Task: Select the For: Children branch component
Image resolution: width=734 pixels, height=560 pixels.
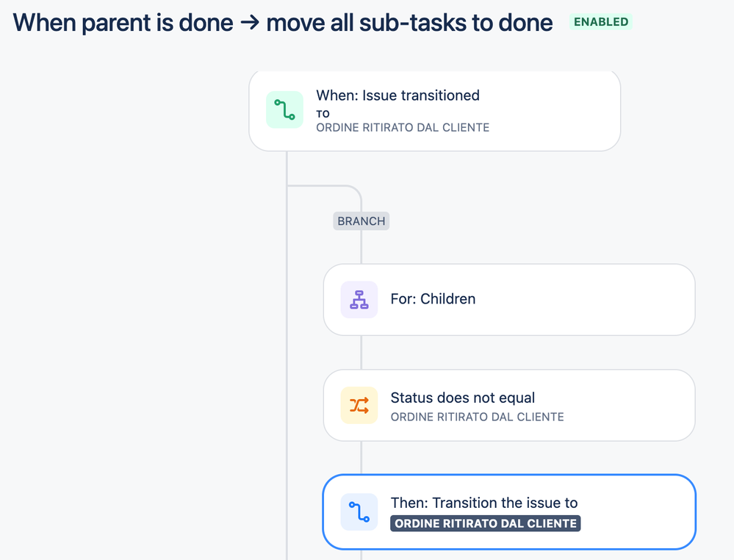Action: tap(509, 300)
